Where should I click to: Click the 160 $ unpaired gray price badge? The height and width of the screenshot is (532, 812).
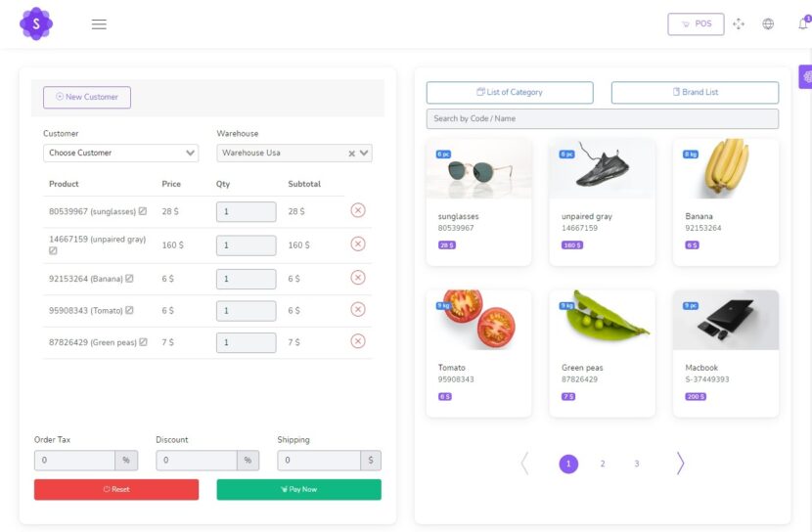(572, 245)
